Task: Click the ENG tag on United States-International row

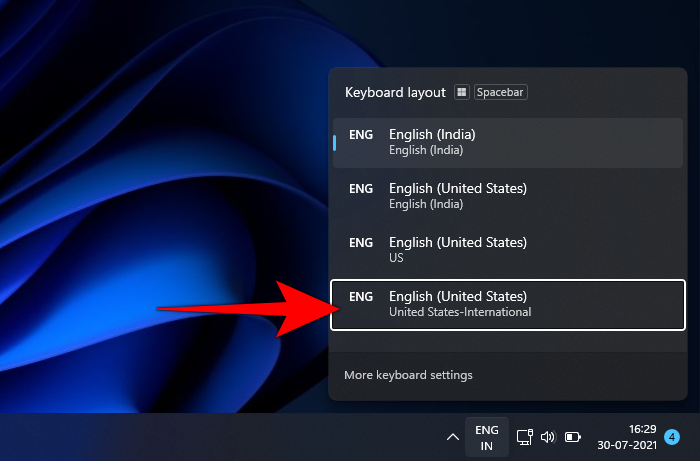Action: tap(360, 297)
